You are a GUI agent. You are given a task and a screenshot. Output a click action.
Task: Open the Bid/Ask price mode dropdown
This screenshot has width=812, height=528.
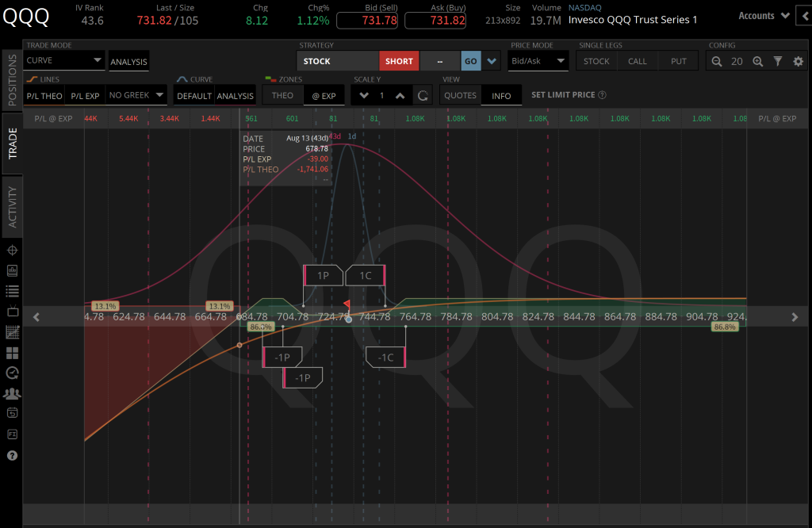[x=538, y=61]
